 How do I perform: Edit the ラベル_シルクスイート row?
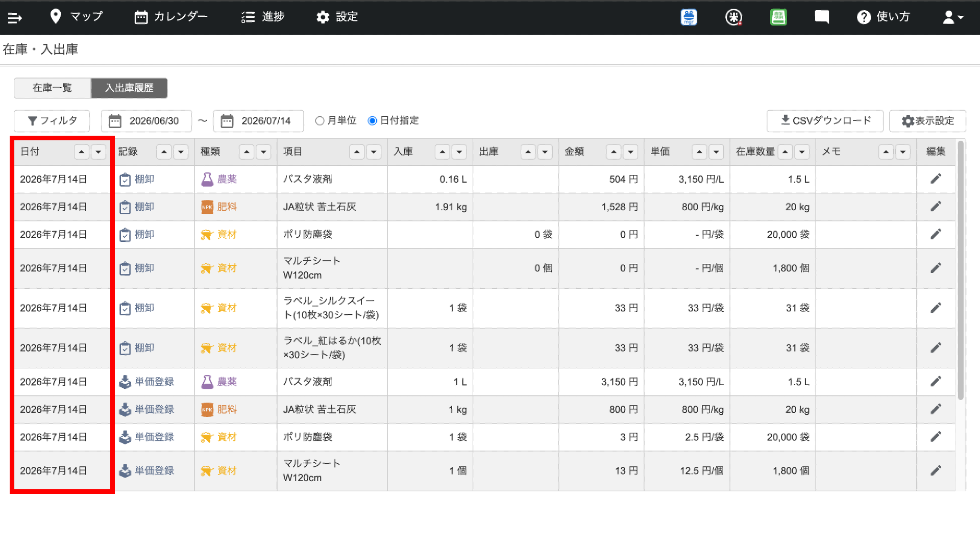[936, 308]
